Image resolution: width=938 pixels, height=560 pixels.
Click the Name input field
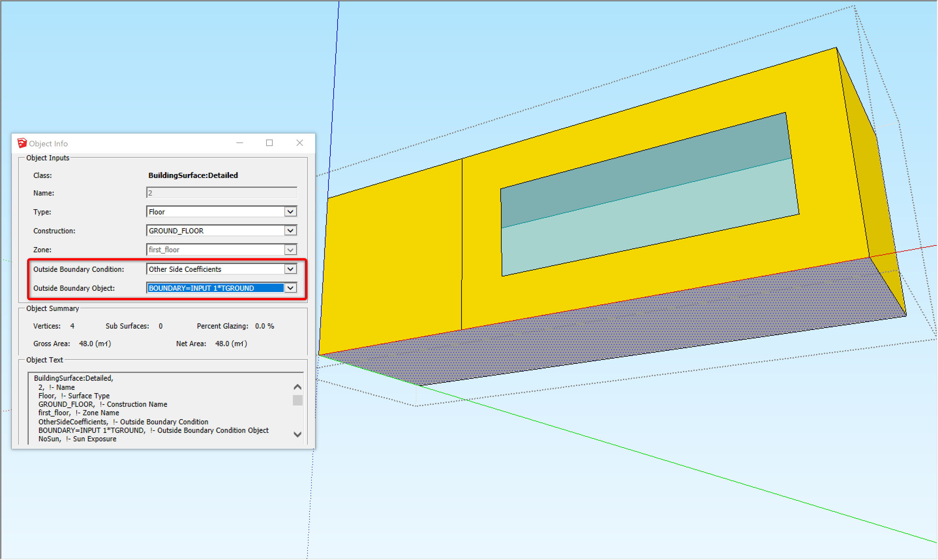[x=221, y=193]
